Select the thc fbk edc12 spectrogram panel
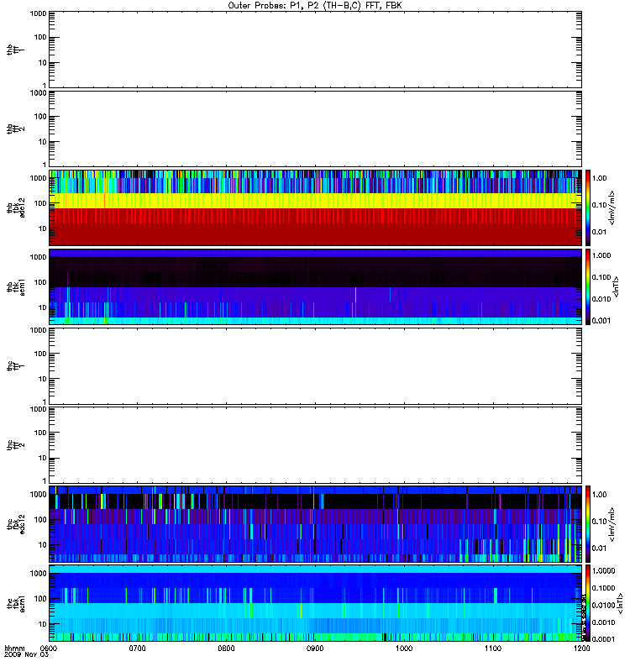Viewport: 630px width, 672px height. (x=315, y=523)
